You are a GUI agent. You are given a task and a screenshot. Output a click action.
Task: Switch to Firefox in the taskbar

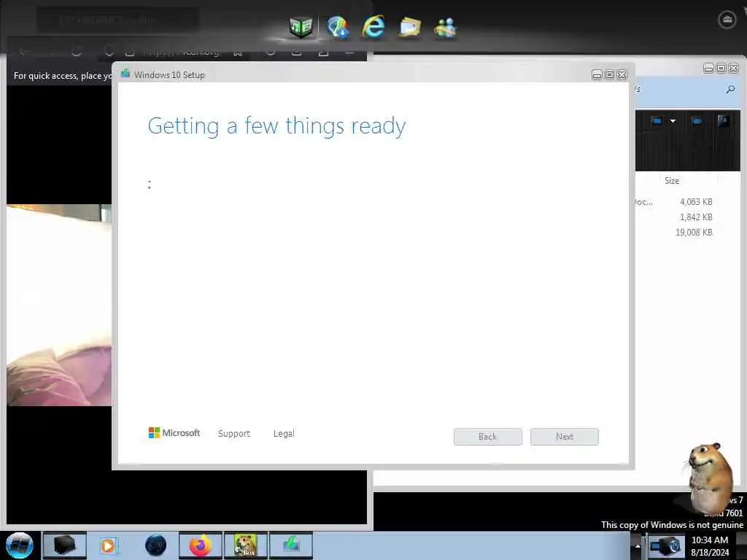coord(201,545)
